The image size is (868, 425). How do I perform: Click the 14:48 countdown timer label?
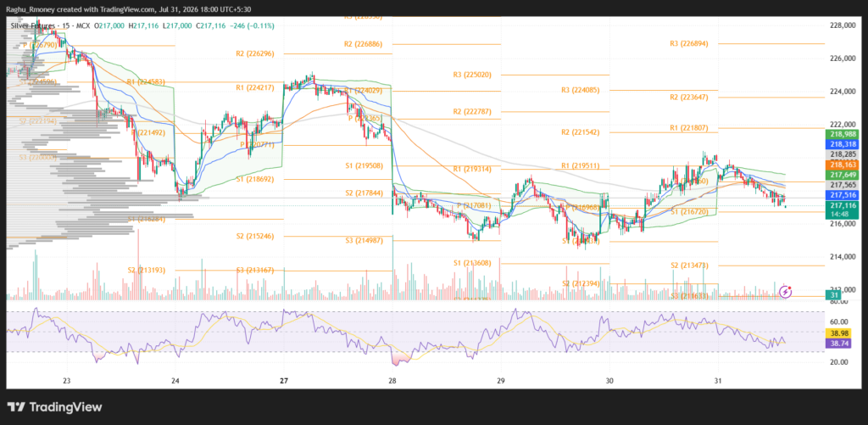tap(842, 213)
